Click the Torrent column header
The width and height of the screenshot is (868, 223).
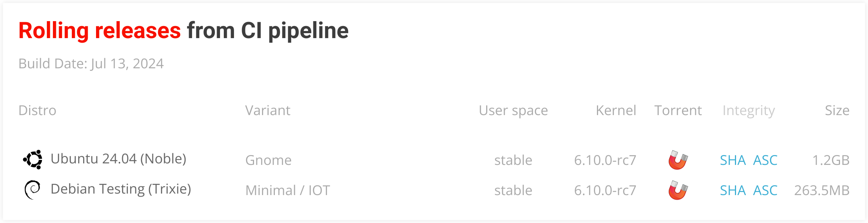coord(678,111)
